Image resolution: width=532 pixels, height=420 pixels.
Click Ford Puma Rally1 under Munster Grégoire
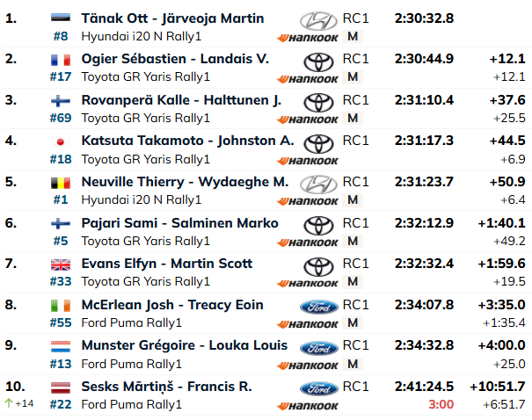coord(132,364)
